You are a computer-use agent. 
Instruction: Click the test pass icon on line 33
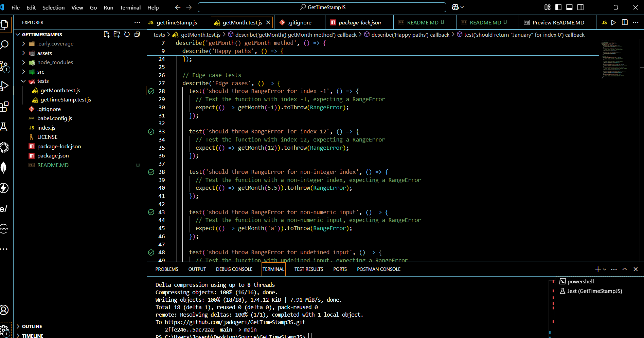coord(151,132)
